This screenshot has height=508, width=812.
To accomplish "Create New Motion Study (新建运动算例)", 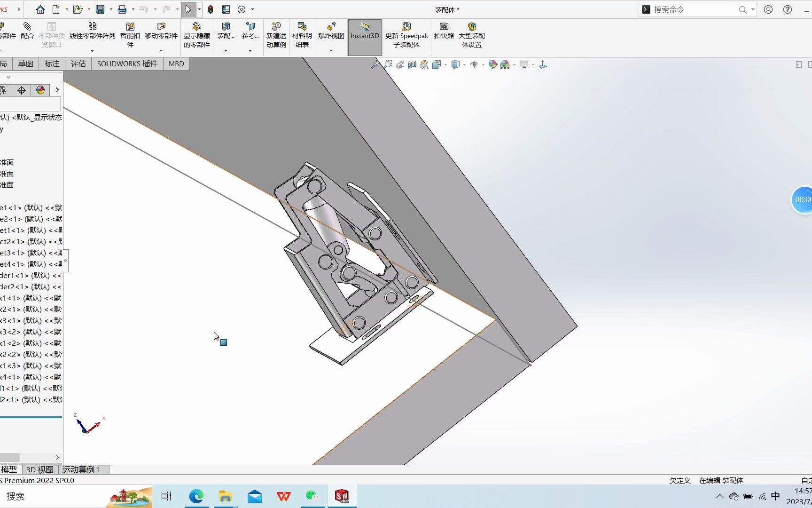I will point(276,35).
